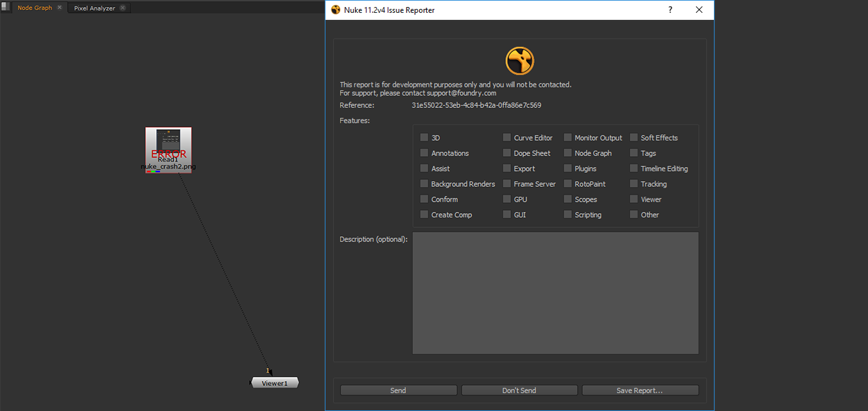The height and width of the screenshot is (411, 868).
Task: Select the Timeline Editing checkbox
Action: click(x=634, y=168)
